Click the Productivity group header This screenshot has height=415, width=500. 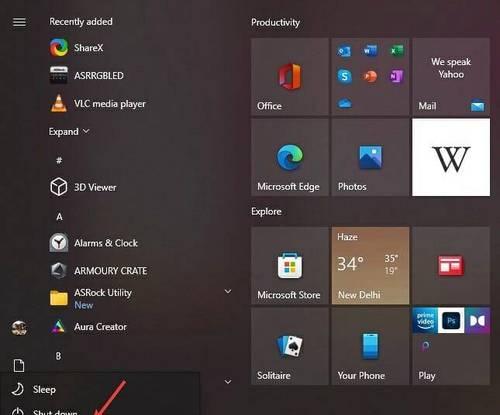click(275, 22)
